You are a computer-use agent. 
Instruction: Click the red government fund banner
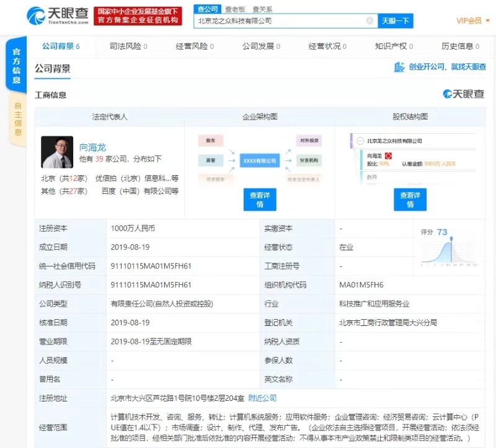[x=138, y=16]
